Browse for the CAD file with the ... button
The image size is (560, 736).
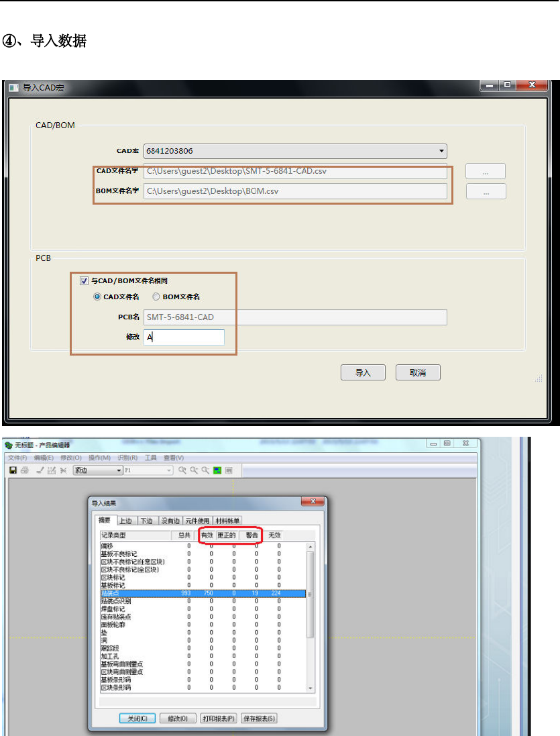click(x=486, y=171)
